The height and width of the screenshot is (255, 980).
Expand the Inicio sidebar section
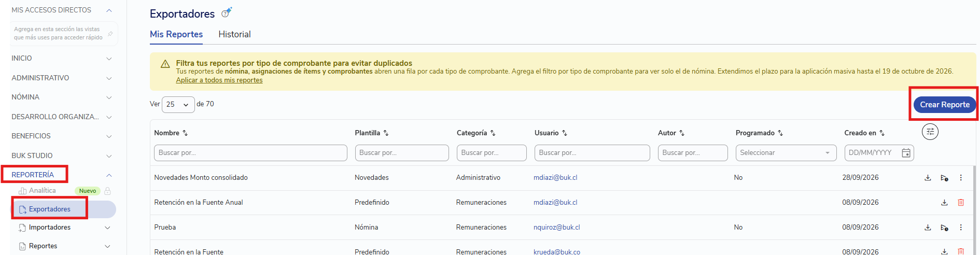109,59
